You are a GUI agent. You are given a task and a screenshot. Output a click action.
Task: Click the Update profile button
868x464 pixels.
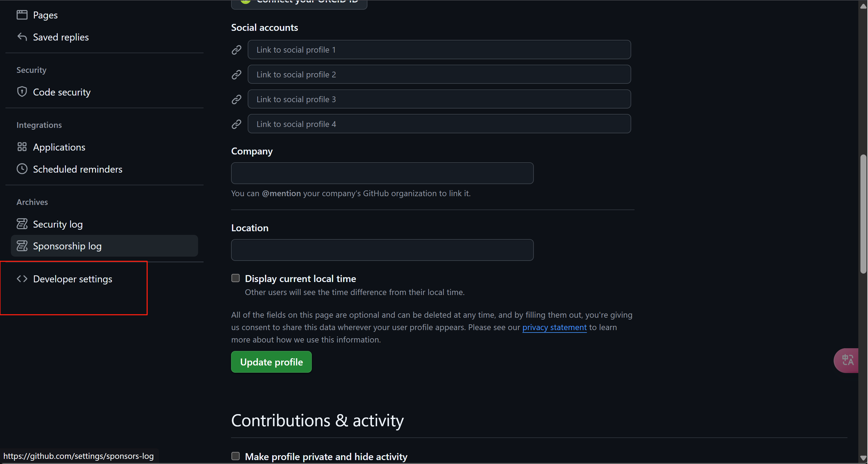[271, 362]
